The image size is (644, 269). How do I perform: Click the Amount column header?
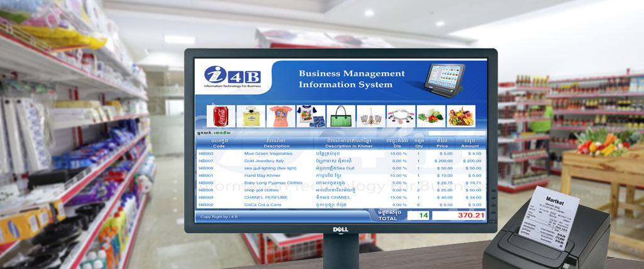pyautogui.click(x=470, y=143)
